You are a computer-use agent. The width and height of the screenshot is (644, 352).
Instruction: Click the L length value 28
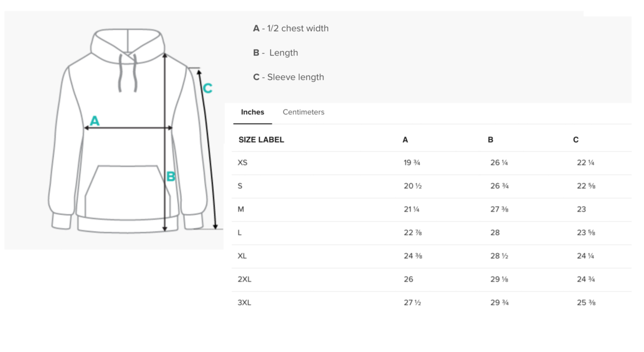tap(495, 232)
